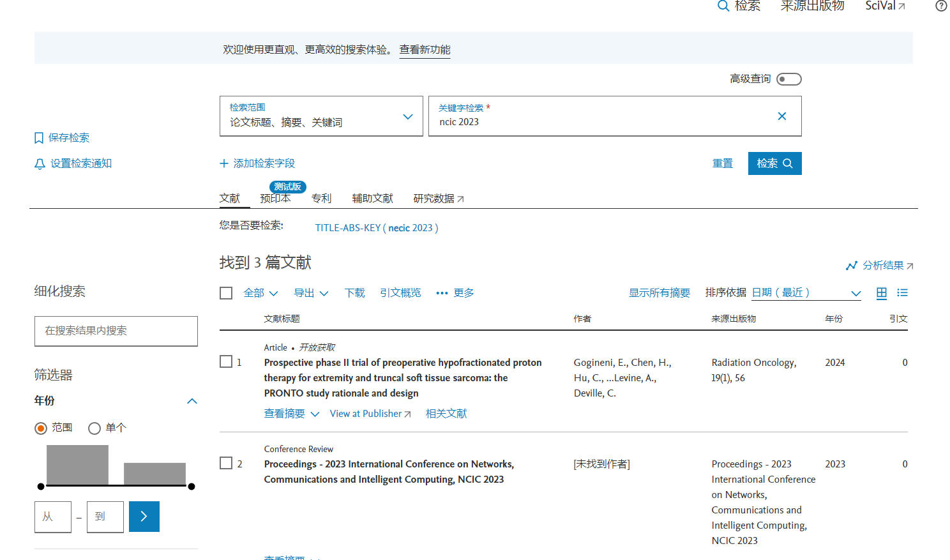This screenshot has height=560, width=950.
Task: Open analyze results chart icon
Action: 852,266
